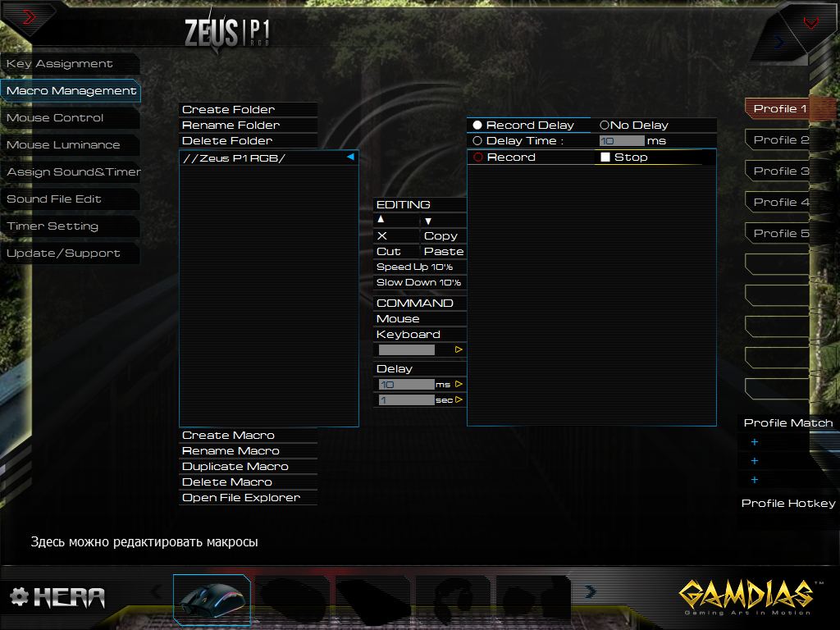Select the //Zeus P1 RGB/ folder

[x=268, y=158]
